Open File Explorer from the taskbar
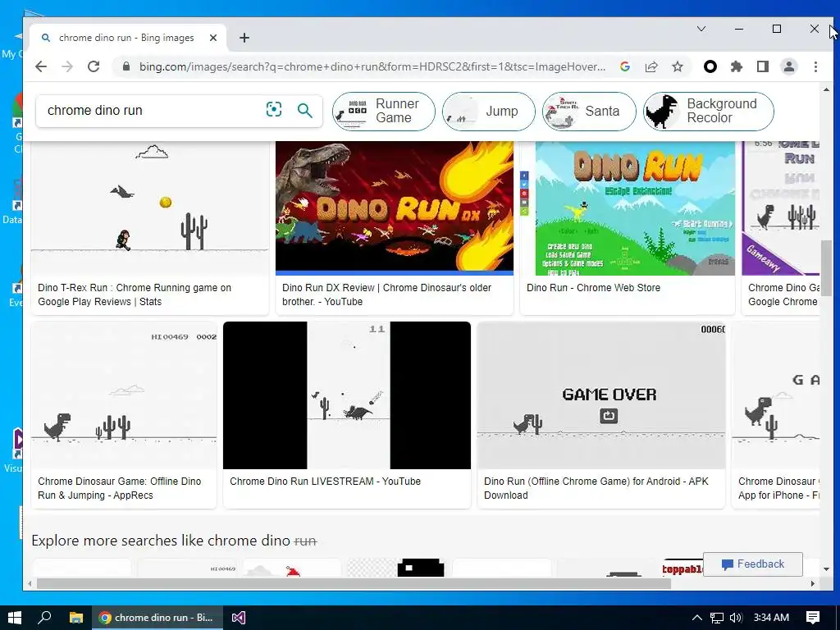 tap(76, 618)
